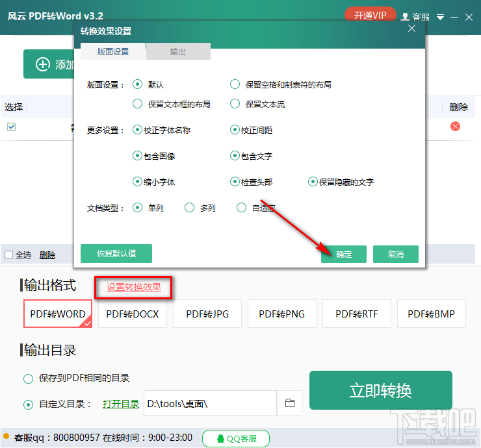Screen dimensions: 481x448
Task: Click the add file plus button
Action: pyautogui.click(x=43, y=64)
